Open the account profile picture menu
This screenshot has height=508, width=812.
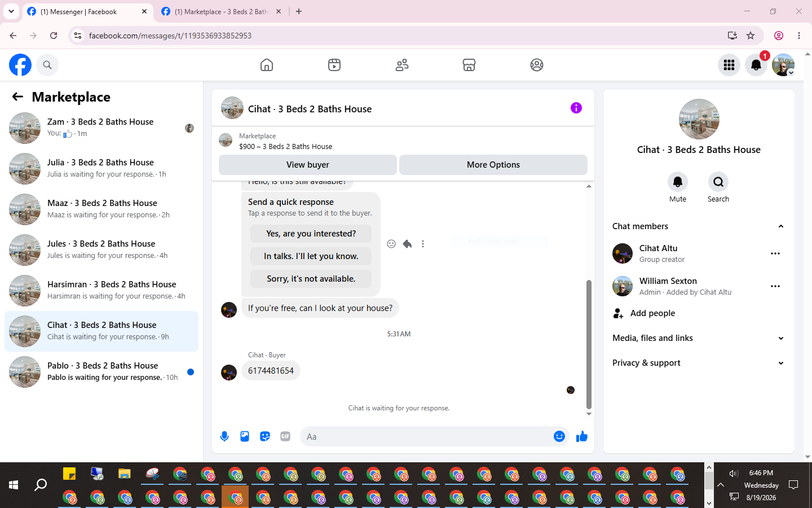(783, 65)
